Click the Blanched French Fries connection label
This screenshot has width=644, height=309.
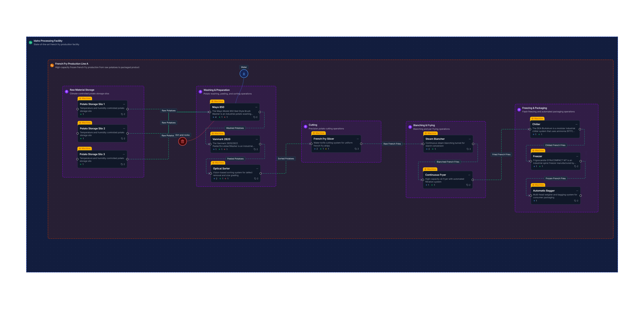click(x=448, y=162)
